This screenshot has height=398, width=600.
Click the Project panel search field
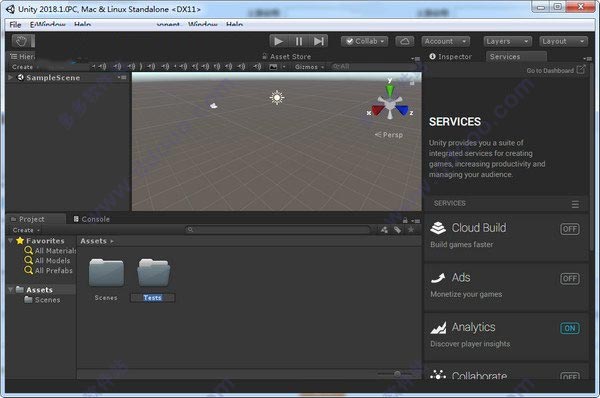(x=278, y=230)
